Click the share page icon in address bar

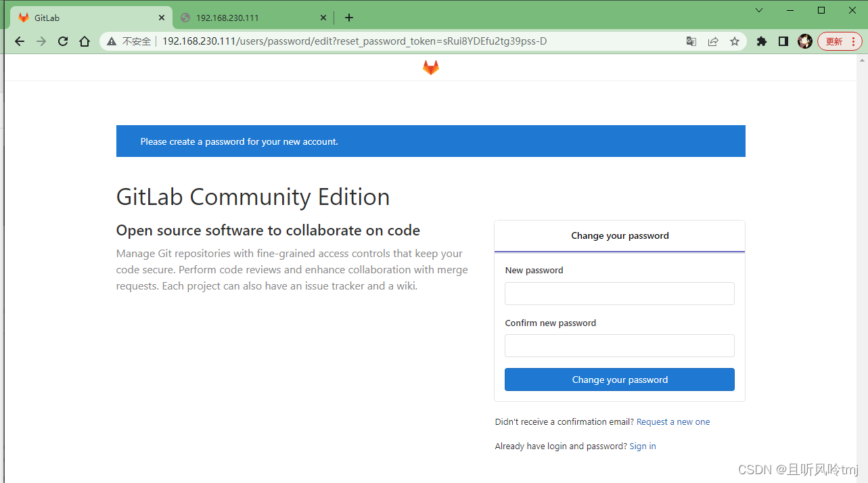click(x=713, y=41)
